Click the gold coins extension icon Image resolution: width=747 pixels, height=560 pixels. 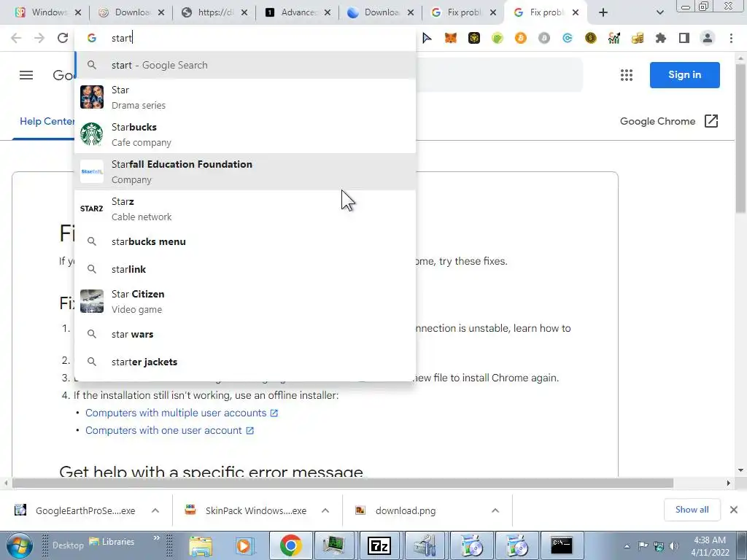pyautogui.click(x=638, y=38)
